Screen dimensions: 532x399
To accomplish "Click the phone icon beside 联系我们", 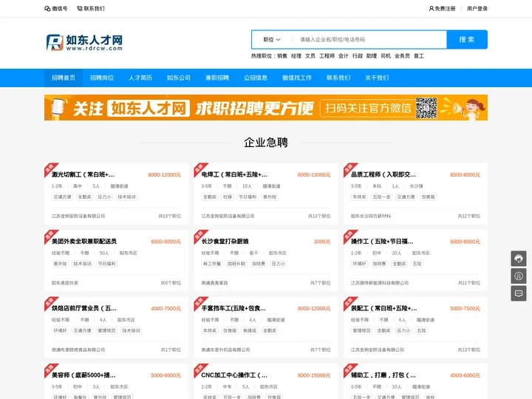I will click(80, 8).
